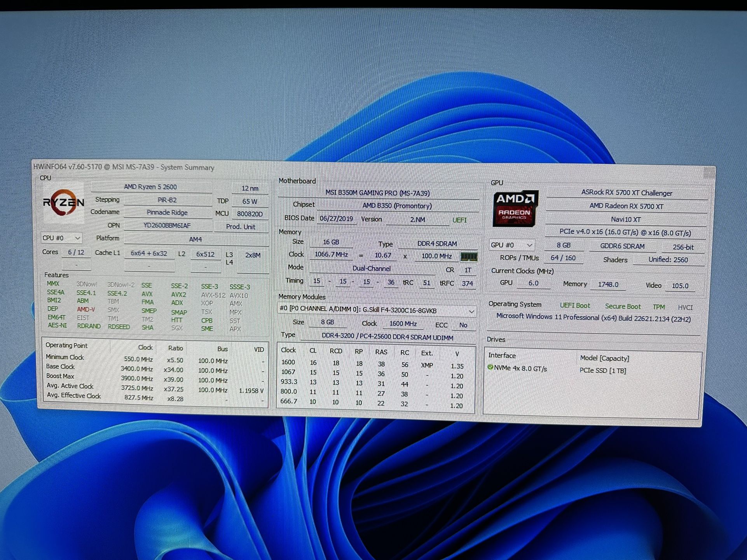Click the Dual-Channel mode field
Viewport: 747px width, 560px height.
coord(372,269)
